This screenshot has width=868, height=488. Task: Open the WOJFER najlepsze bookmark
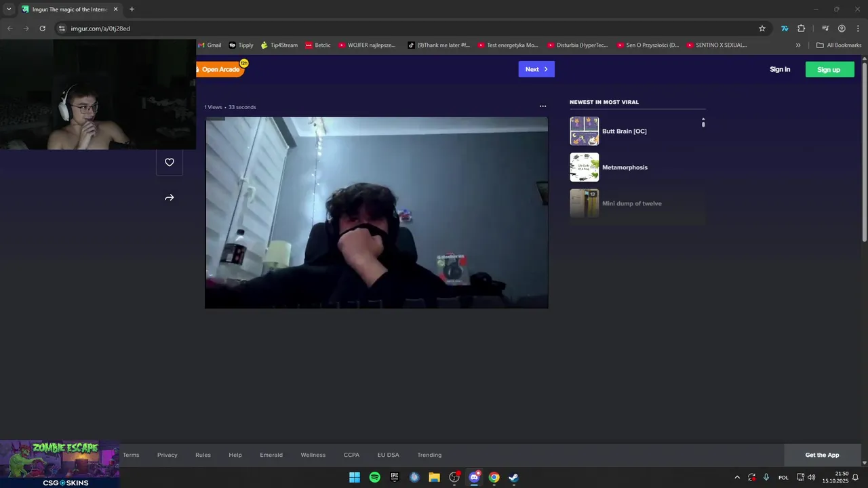[x=366, y=45]
